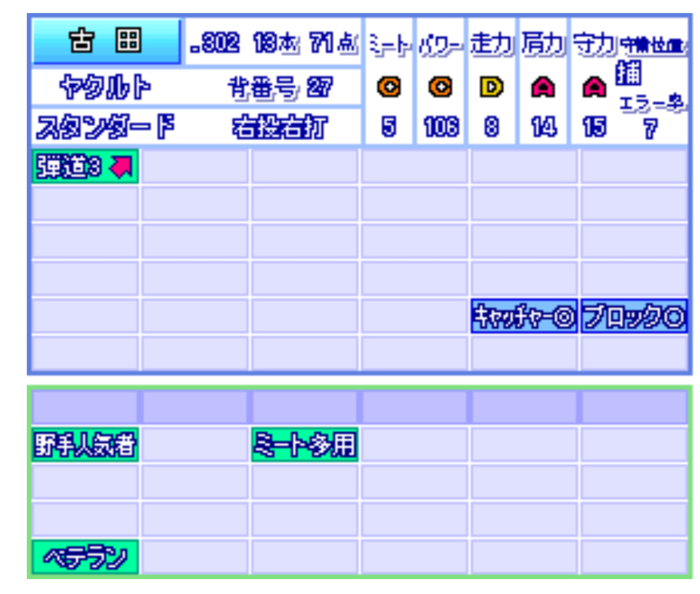
Task: Click the ミート grade C icon
Action: [x=389, y=89]
